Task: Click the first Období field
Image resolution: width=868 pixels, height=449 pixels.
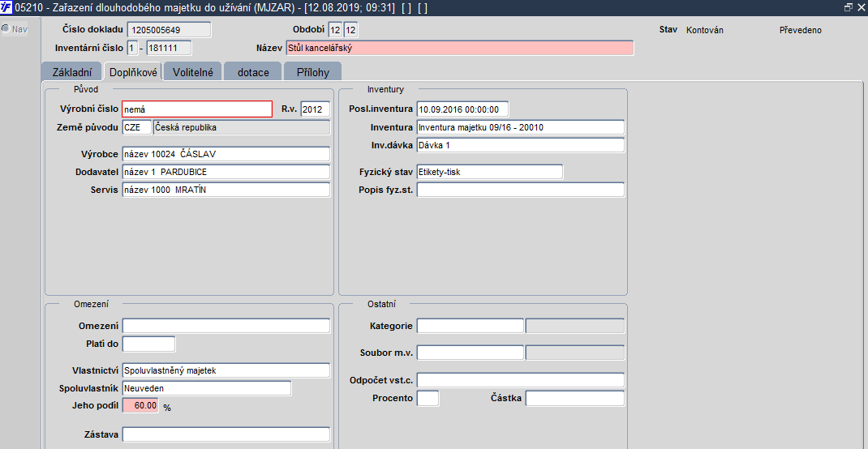Action: pyautogui.click(x=336, y=30)
